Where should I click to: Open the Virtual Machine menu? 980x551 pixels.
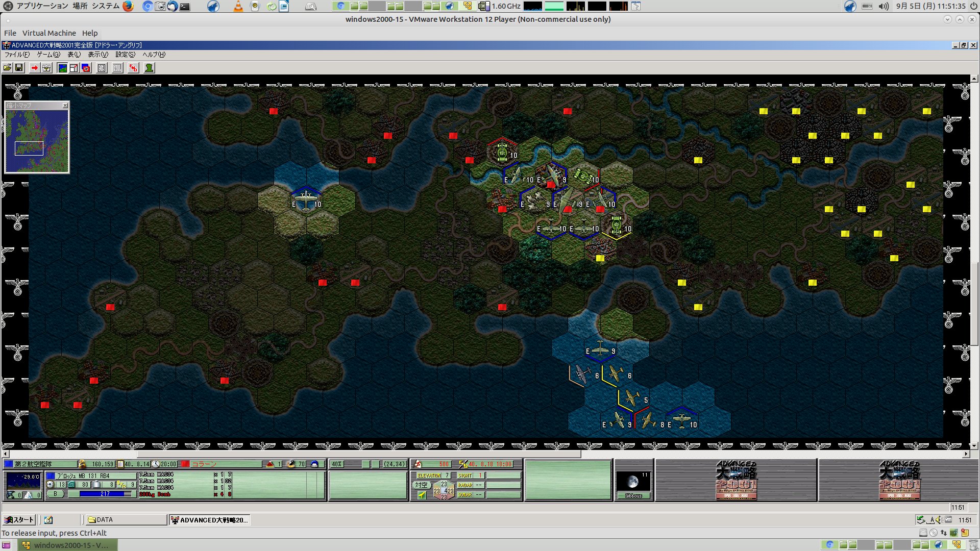click(x=49, y=33)
